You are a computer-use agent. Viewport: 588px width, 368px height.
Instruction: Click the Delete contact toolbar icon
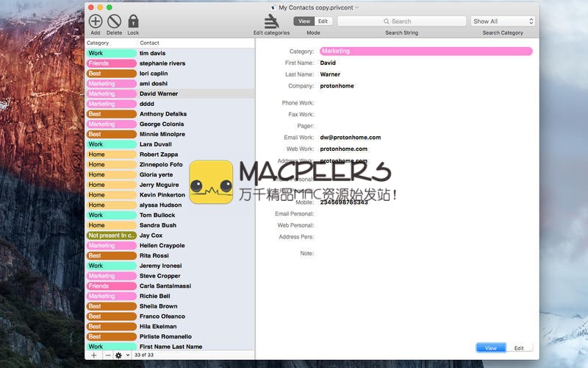click(114, 21)
